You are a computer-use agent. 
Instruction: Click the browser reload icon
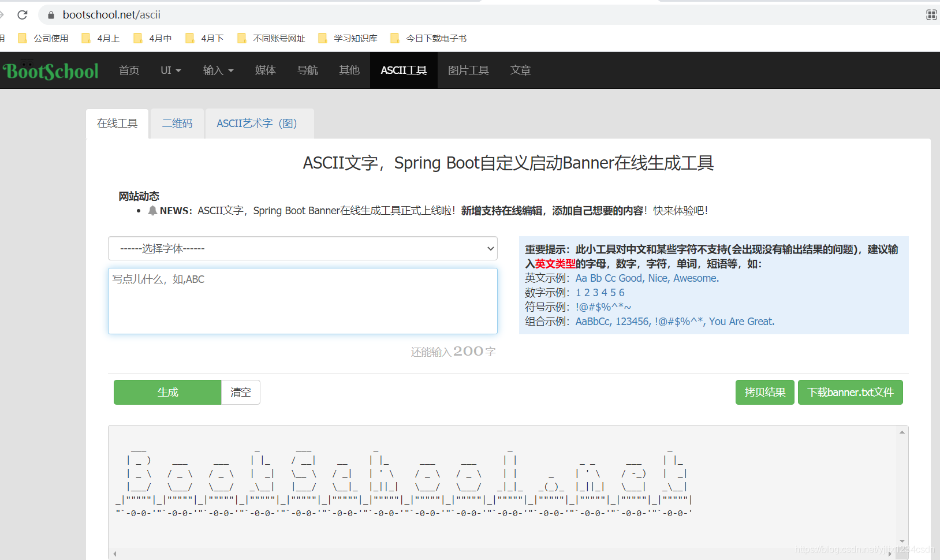coord(23,14)
